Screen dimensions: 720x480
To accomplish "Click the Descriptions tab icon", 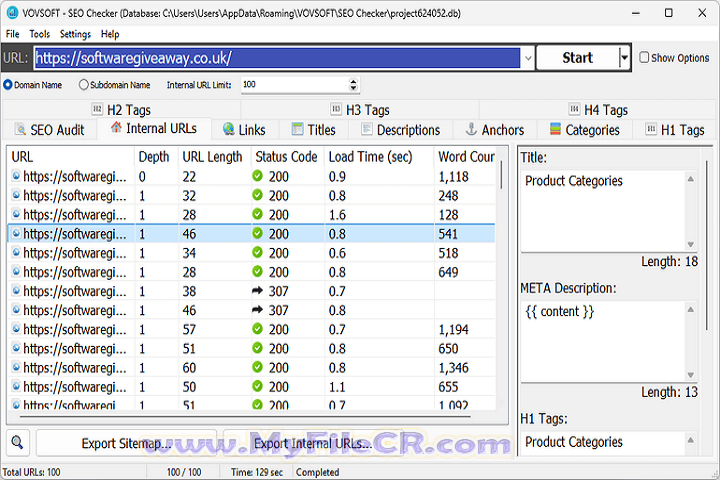I will [x=366, y=129].
